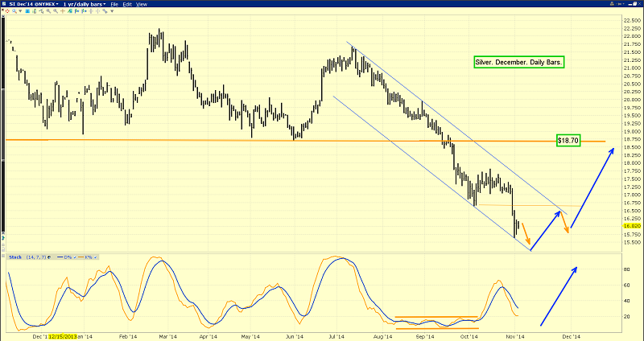Click the SI chart icon in title bar
This screenshot has height=341, width=644.
pyautogui.click(x=5, y=4)
